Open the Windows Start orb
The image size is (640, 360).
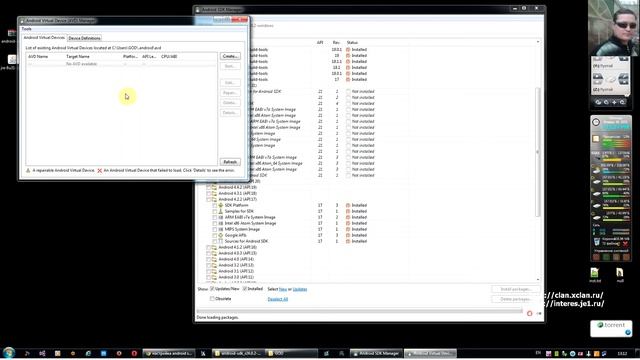pyautogui.click(x=9, y=353)
